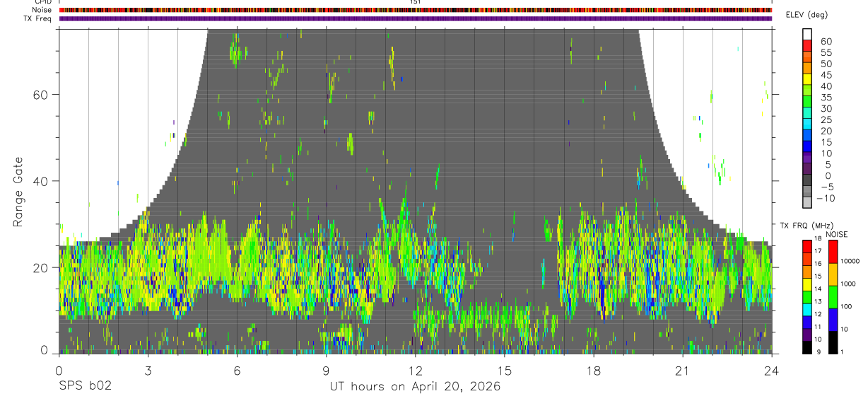Click the green swatch in NOISE legend
868x401 pixels.
(832, 297)
